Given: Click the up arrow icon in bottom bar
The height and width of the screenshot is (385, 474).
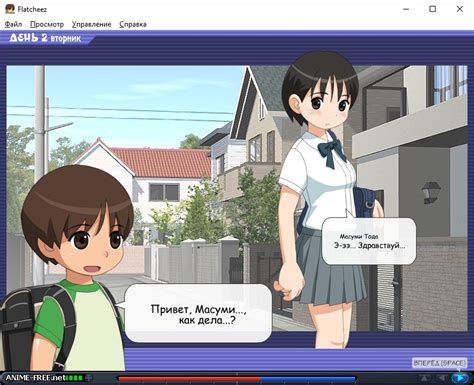Looking at the screenshot, I should [x=424, y=378].
